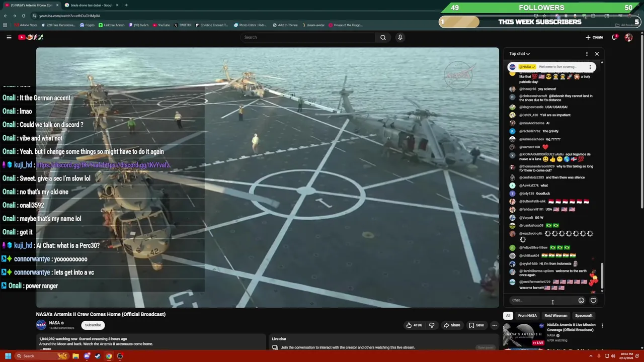
Task: Open File Explorer from taskbar
Action: (75, 356)
